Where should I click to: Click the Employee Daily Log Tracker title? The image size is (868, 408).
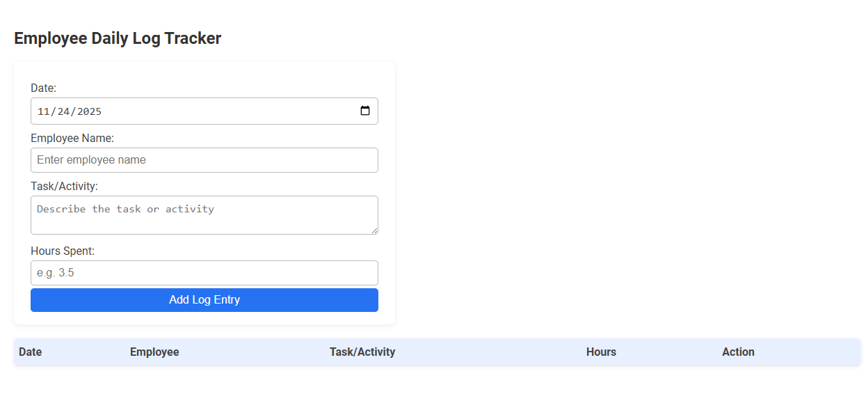pos(117,38)
